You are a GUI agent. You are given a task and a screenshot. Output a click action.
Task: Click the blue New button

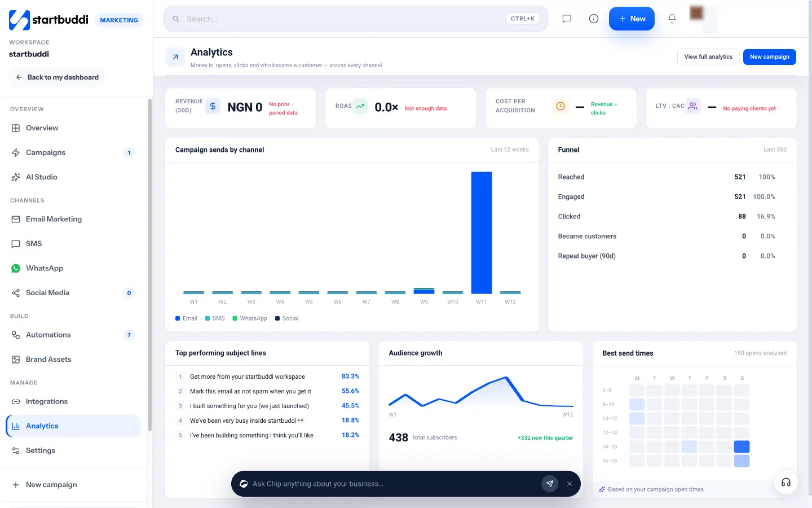click(x=632, y=19)
